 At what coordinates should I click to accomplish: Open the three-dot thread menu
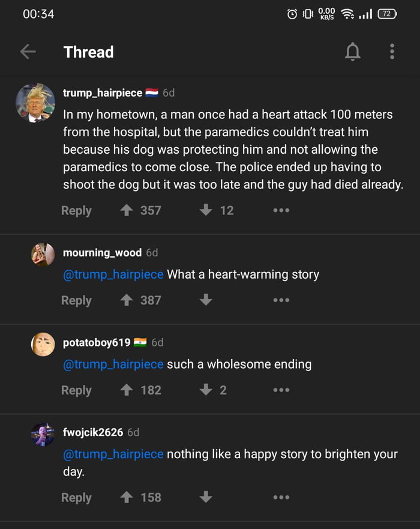[x=392, y=52]
